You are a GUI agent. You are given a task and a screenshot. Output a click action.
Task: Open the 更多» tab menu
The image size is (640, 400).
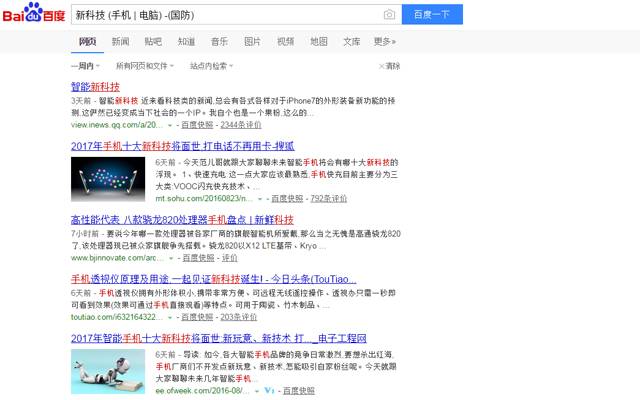[x=384, y=41]
